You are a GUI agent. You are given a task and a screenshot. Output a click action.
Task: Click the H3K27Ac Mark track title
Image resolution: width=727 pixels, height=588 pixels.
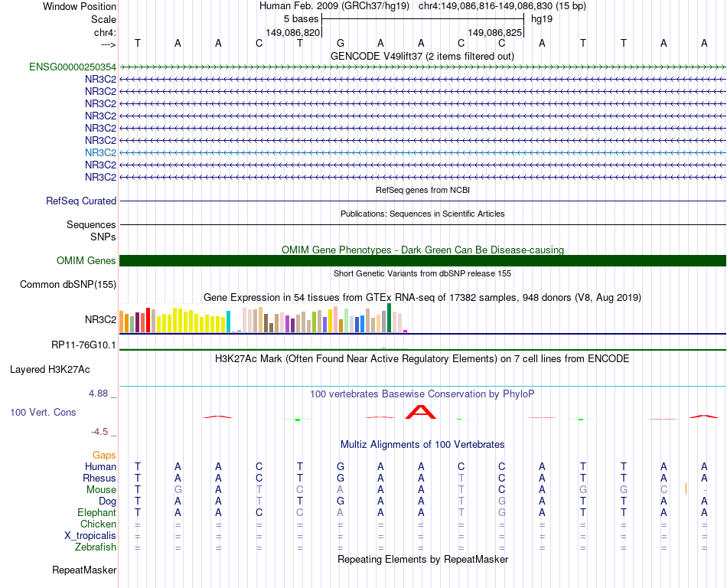pos(422,359)
